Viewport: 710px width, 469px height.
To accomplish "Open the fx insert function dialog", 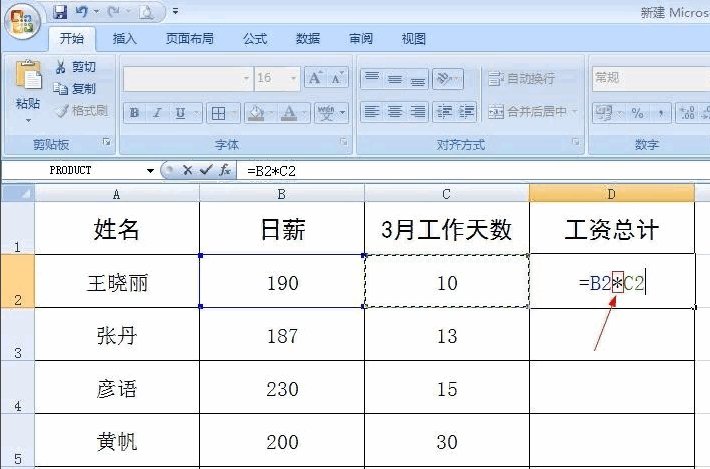I will [x=225, y=170].
